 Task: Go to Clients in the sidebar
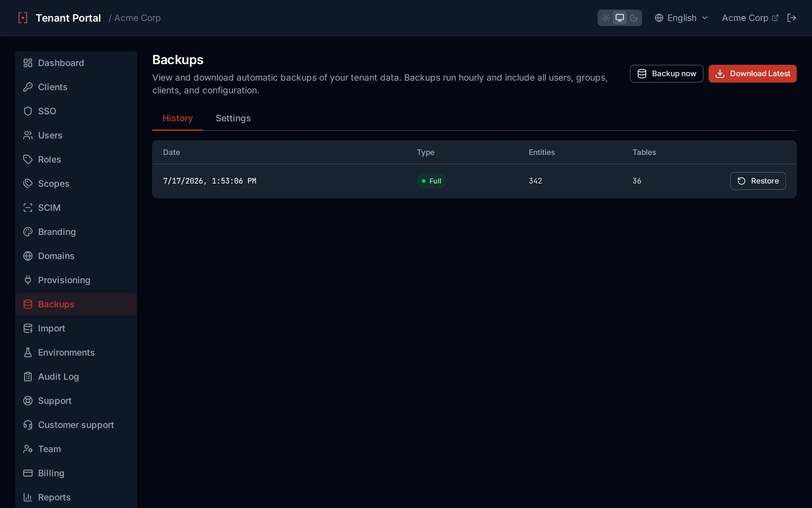(76, 87)
